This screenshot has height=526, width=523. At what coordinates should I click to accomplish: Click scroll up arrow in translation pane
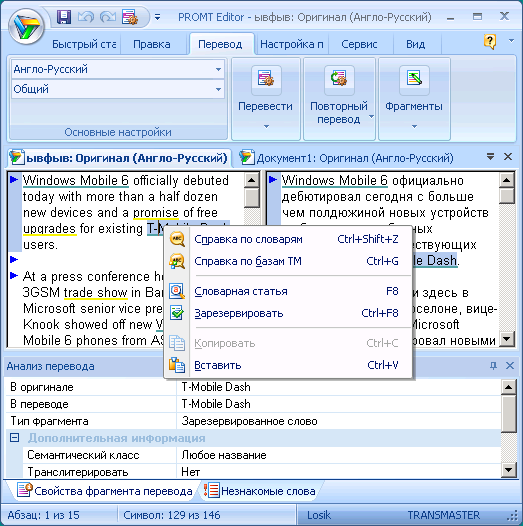(x=507, y=181)
